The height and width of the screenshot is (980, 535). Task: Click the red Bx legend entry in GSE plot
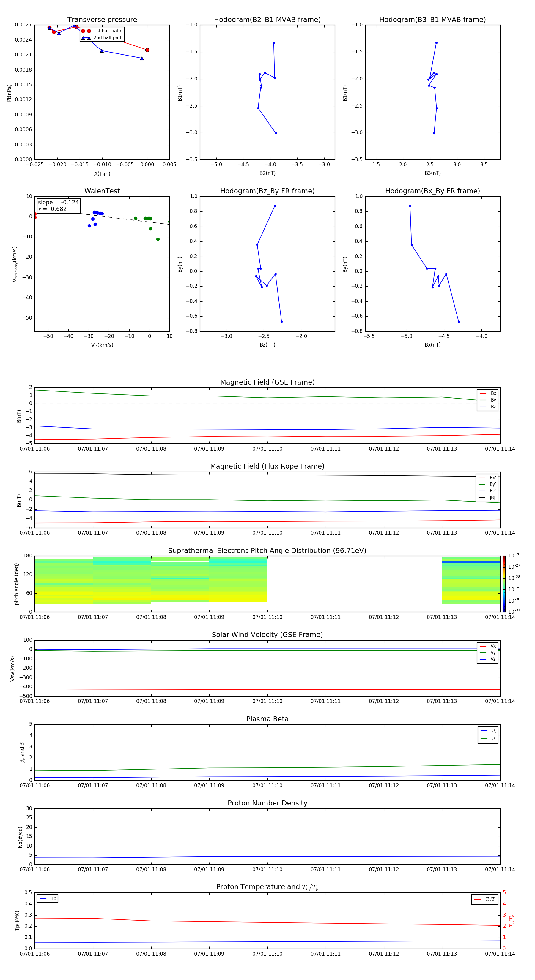pyautogui.click(x=488, y=393)
